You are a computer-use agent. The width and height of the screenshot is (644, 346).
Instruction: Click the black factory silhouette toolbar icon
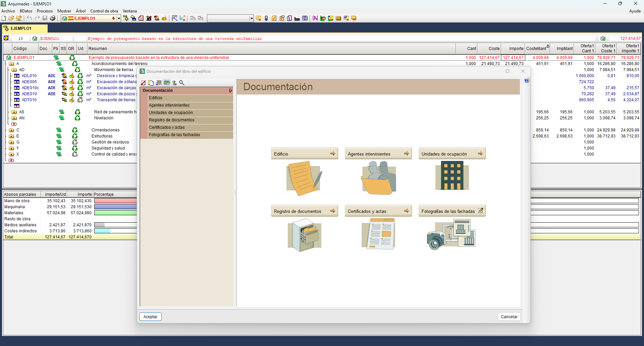[x=297, y=18]
